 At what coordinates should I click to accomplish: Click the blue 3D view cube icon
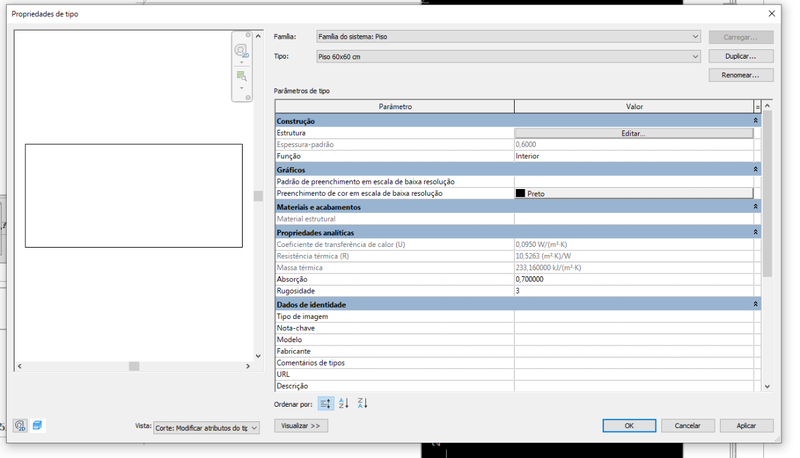[x=37, y=426]
